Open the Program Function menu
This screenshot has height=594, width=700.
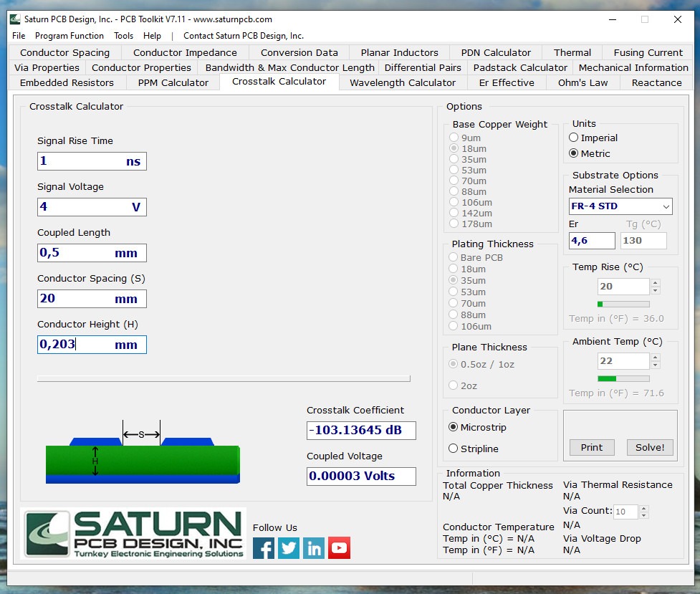(x=69, y=36)
